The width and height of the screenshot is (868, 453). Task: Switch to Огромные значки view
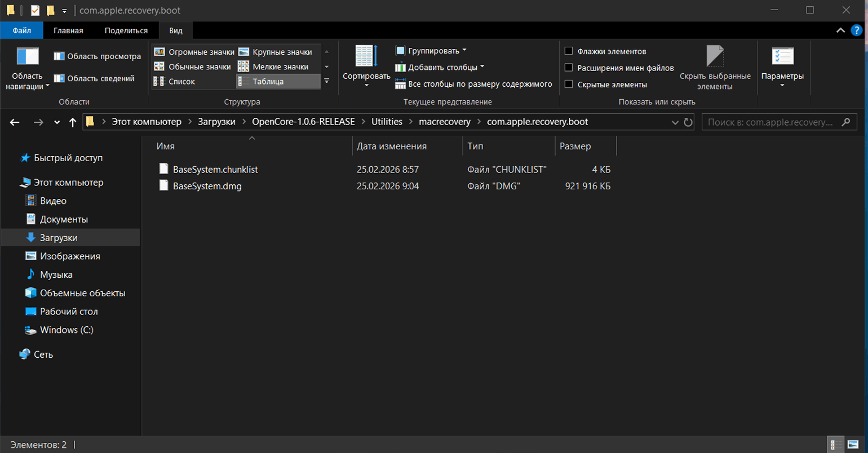(194, 52)
